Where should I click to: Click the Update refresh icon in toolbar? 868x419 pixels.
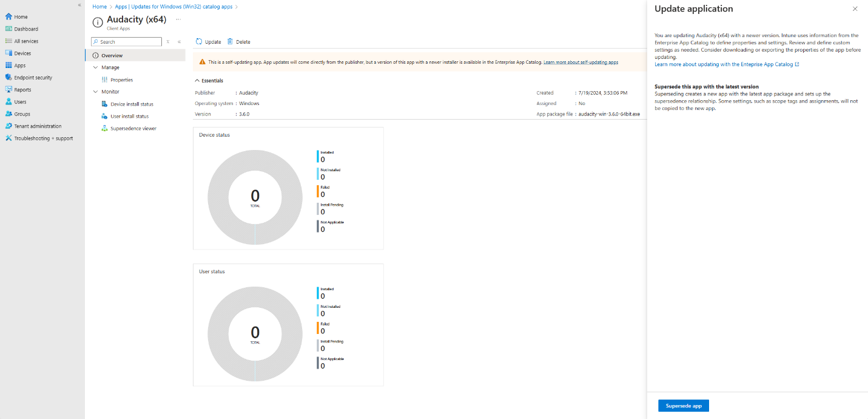[x=199, y=42]
